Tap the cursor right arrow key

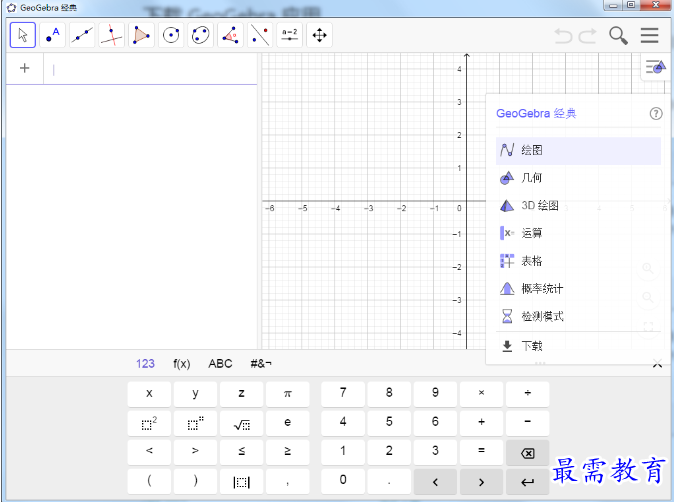[481, 482]
